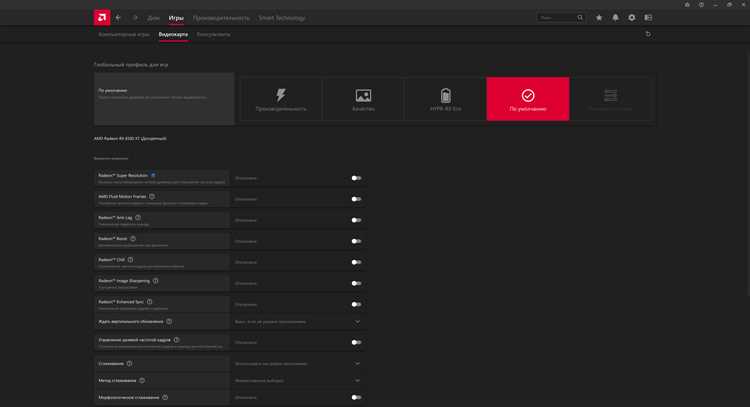Screen dimensions: 750x407
Task: Open settings with the gear icon
Action: pyautogui.click(x=632, y=18)
